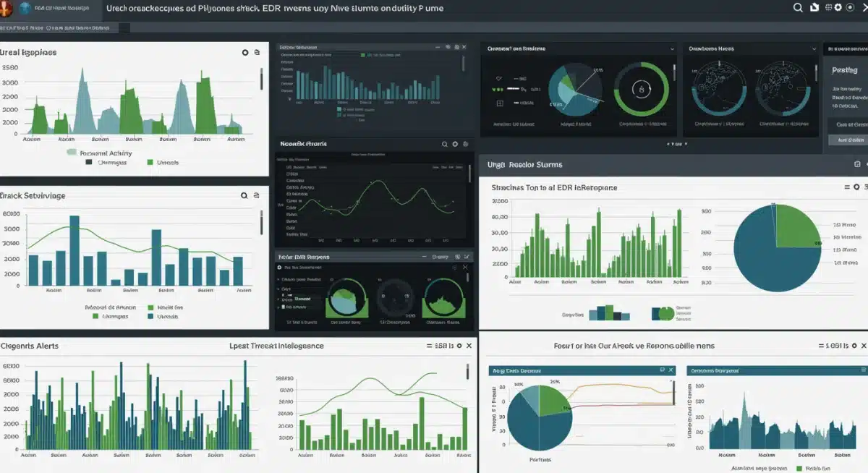This screenshot has height=473, width=868.
Task: Refresh the Attack Severity panel
Action: (256, 195)
